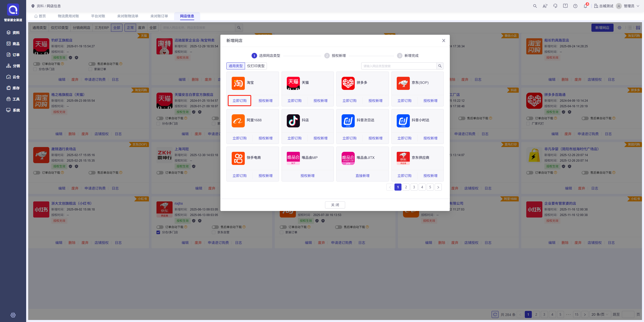Switch to the 未对账订单 tab
The height and width of the screenshot is (322, 644).
click(159, 16)
